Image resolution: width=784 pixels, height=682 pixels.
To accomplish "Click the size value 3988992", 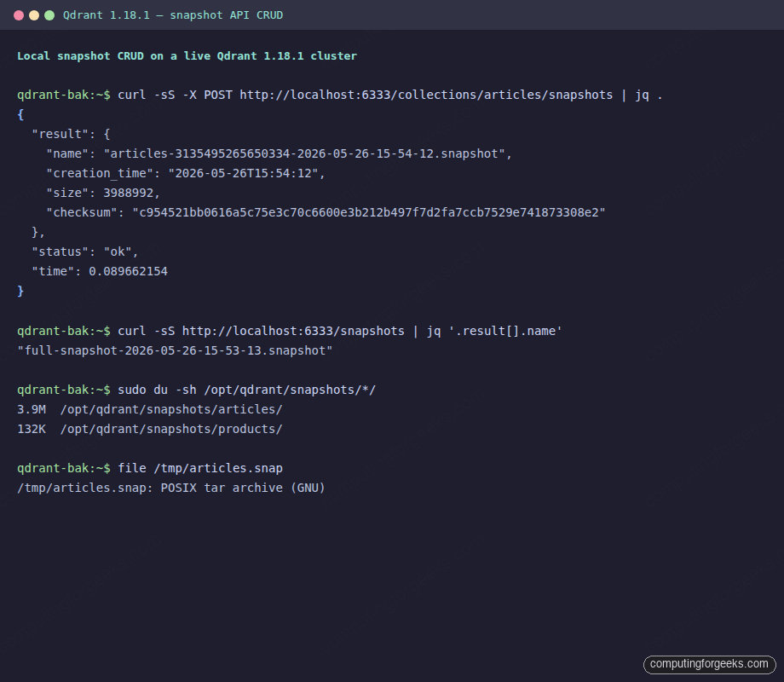I will click(129, 194).
